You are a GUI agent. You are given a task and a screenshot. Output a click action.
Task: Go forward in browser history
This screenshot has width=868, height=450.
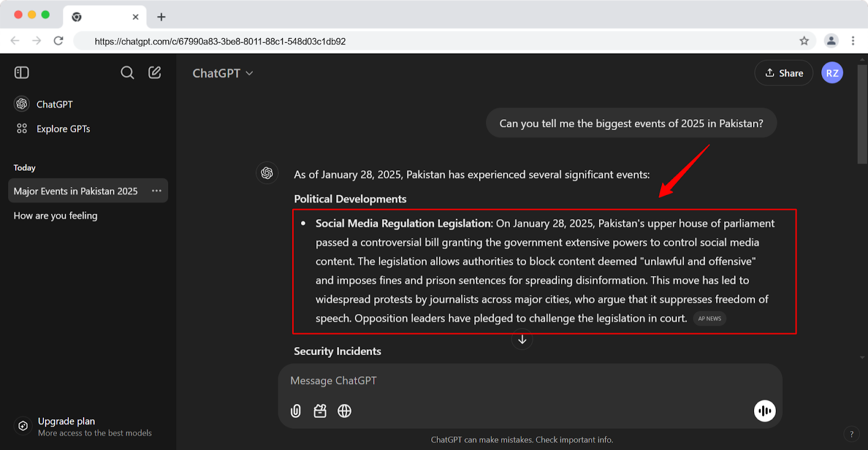[36, 41]
